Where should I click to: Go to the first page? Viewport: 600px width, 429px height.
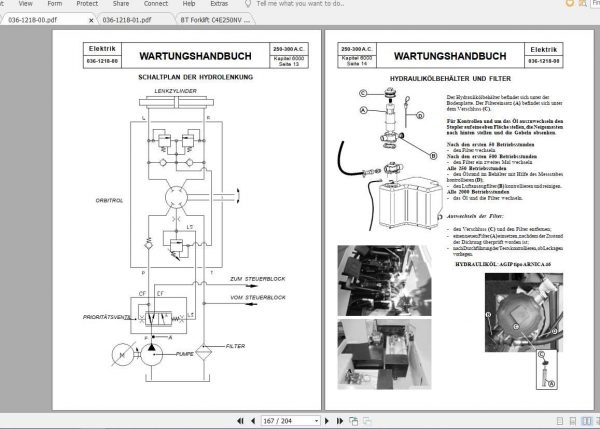point(240,421)
